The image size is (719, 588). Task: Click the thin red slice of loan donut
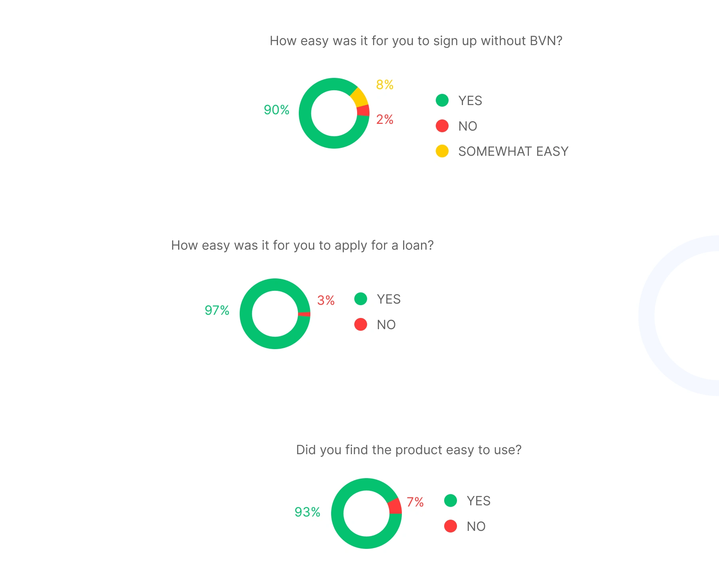pos(304,314)
